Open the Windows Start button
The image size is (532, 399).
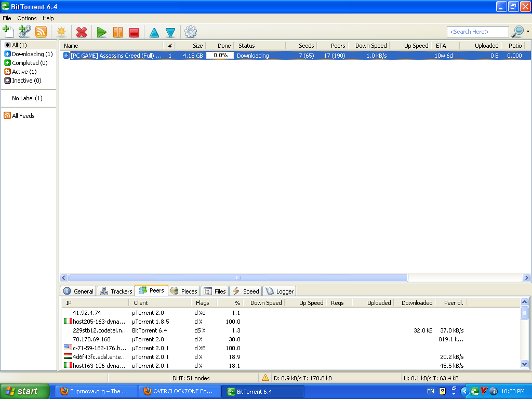click(x=25, y=391)
